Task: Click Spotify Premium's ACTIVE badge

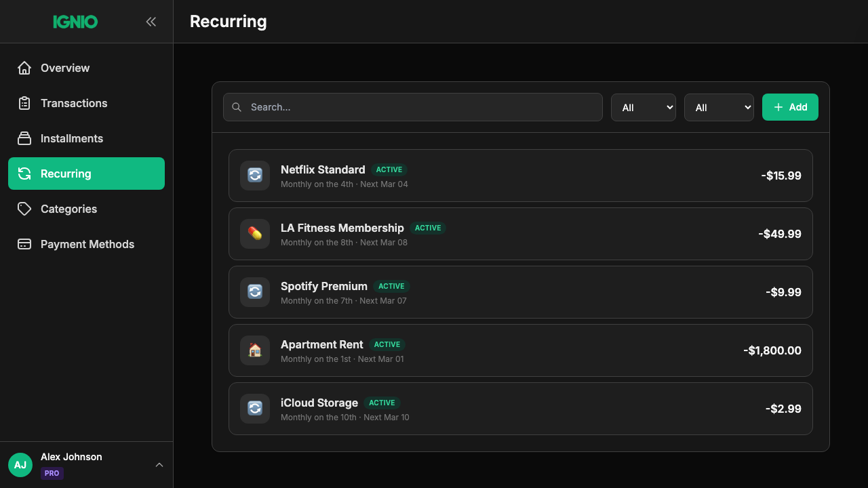Action: tap(391, 286)
